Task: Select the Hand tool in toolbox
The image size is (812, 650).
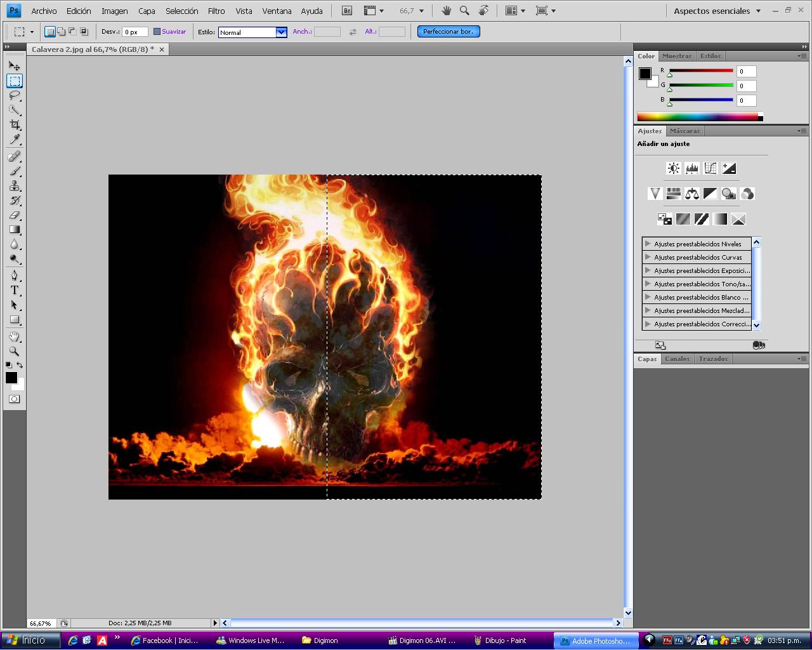Action: coord(15,336)
